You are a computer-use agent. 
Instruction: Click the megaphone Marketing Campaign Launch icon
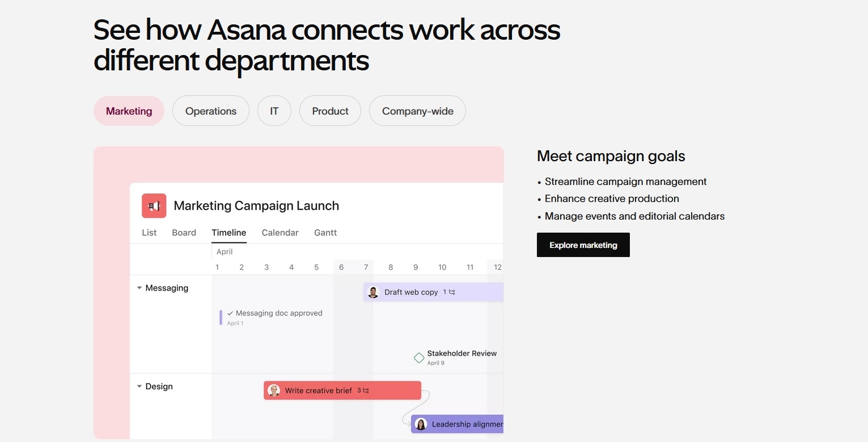pyautogui.click(x=154, y=206)
